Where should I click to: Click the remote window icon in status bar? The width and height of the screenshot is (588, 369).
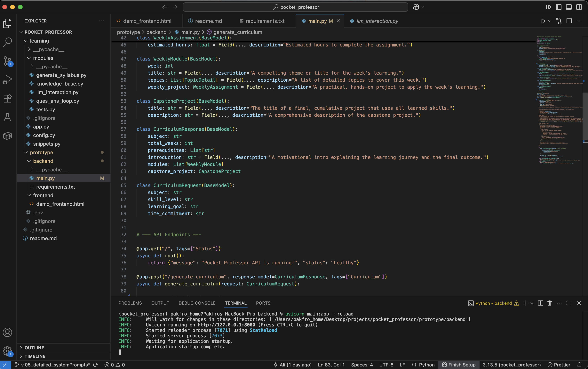[x=5, y=365]
